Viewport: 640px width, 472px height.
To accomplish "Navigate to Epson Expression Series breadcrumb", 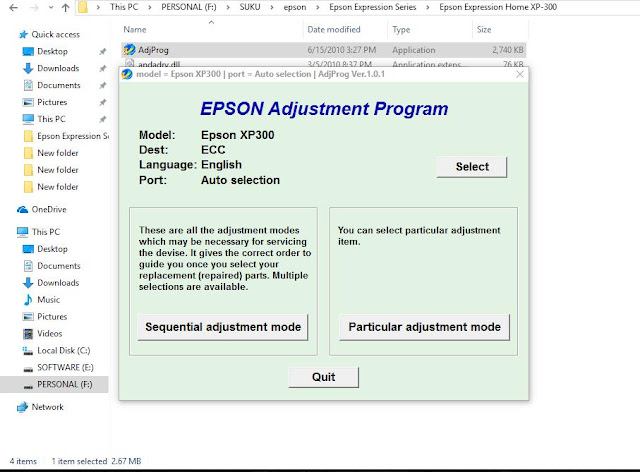I will pos(372,7).
